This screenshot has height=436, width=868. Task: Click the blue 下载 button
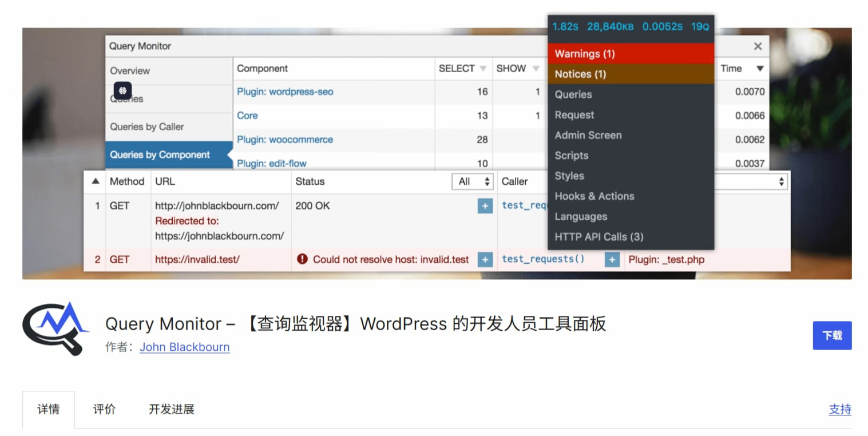832,335
